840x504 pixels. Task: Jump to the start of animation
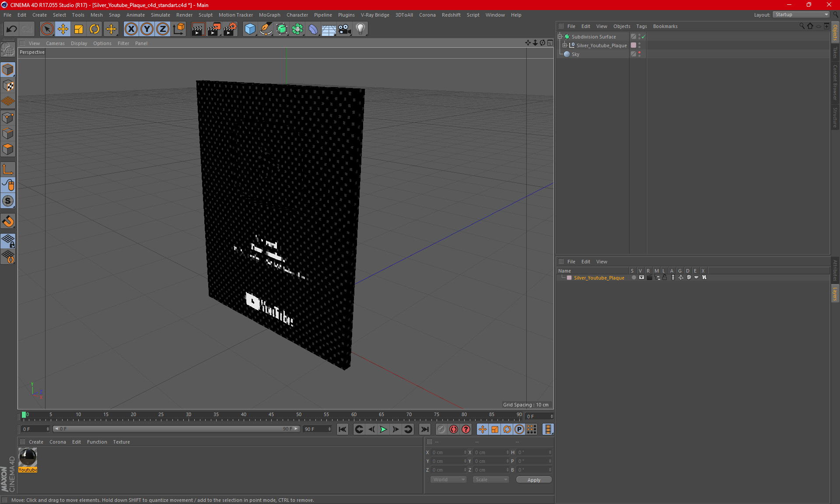click(343, 429)
